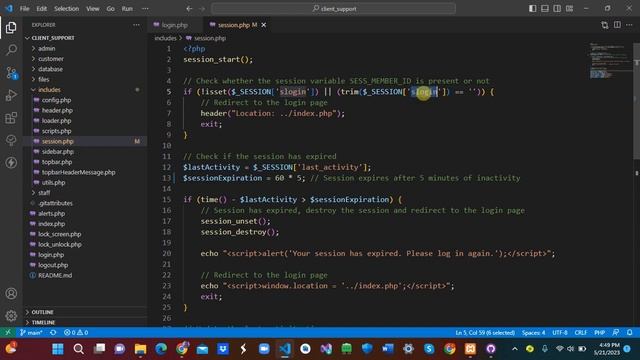The height and width of the screenshot is (360, 640).
Task: Toggle the bottom panel layout icon
Action: 545,9
